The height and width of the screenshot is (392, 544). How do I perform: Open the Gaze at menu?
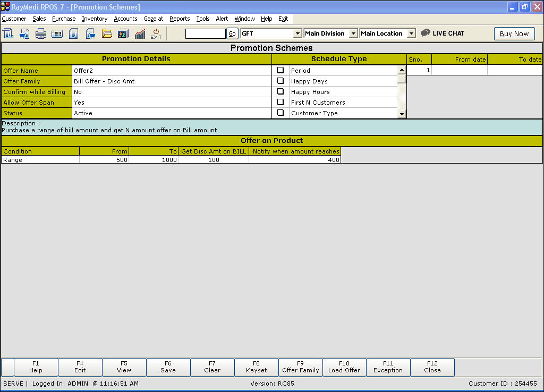154,19
